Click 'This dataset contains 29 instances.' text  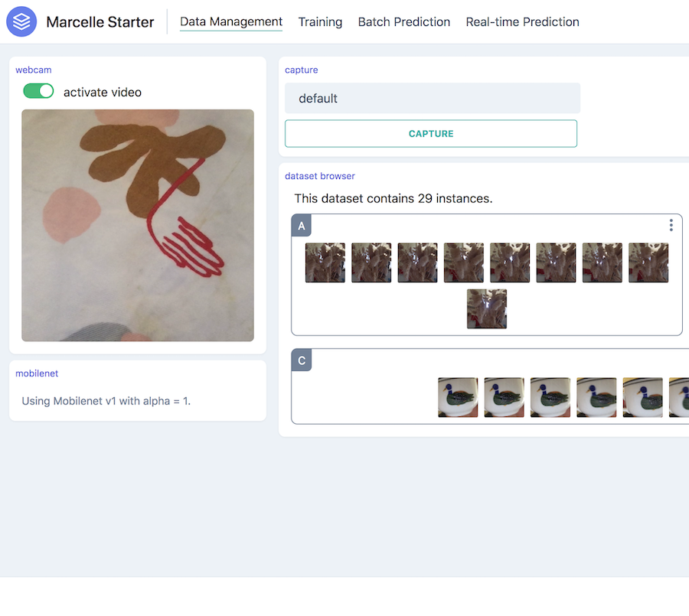tap(393, 199)
